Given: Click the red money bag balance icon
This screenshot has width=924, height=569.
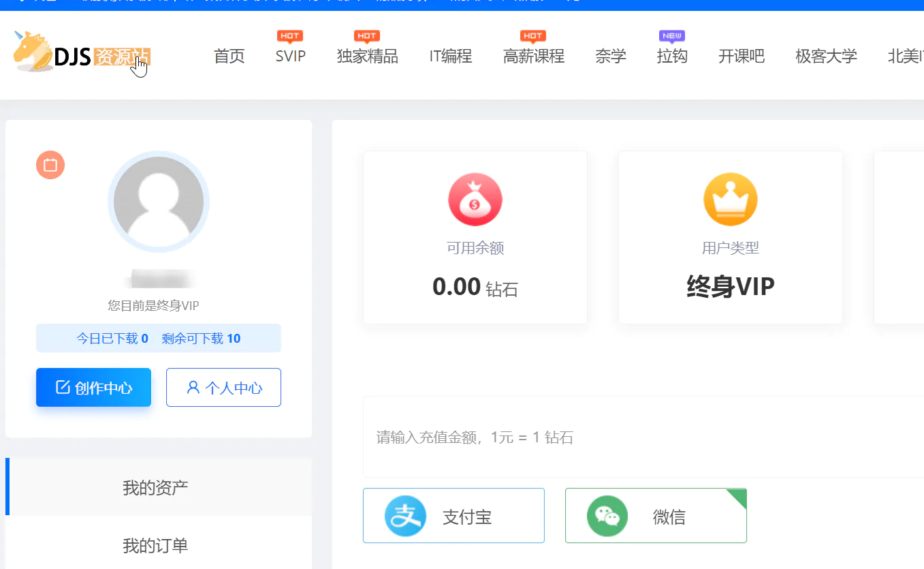Looking at the screenshot, I should tap(475, 200).
